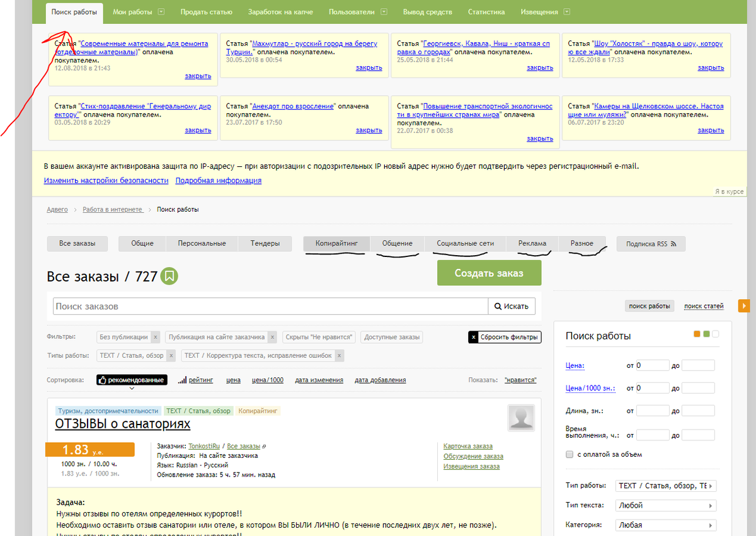Open the Обсуждение заказа link
The image size is (756, 536).
point(473,456)
